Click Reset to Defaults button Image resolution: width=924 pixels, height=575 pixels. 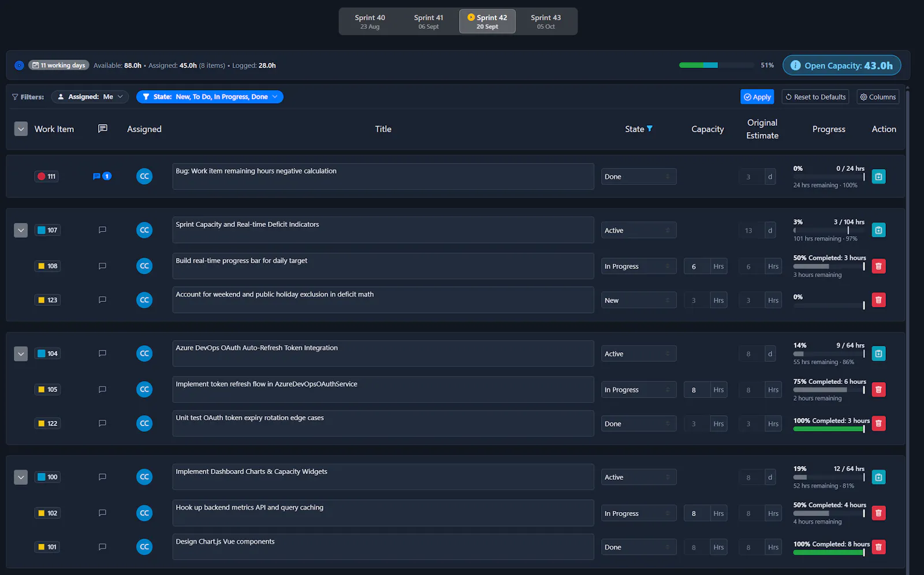[815, 97]
